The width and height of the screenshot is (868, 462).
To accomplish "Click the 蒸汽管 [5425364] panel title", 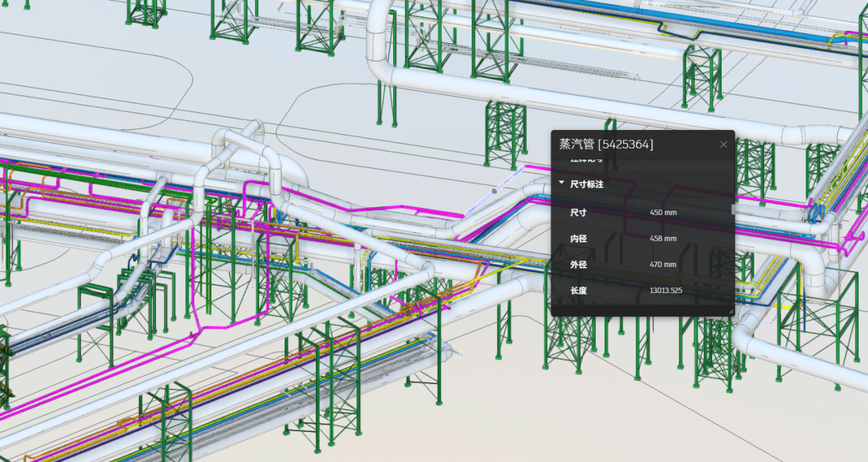I will [x=606, y=144].
